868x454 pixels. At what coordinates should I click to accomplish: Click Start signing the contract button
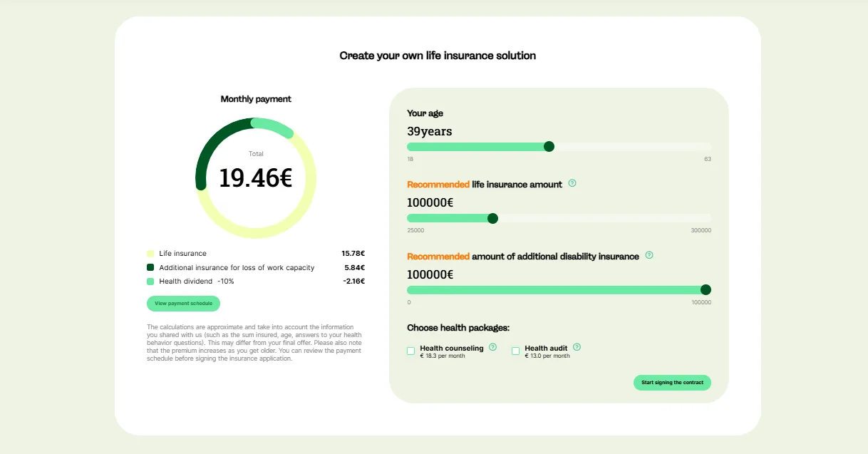pos(672,383)
